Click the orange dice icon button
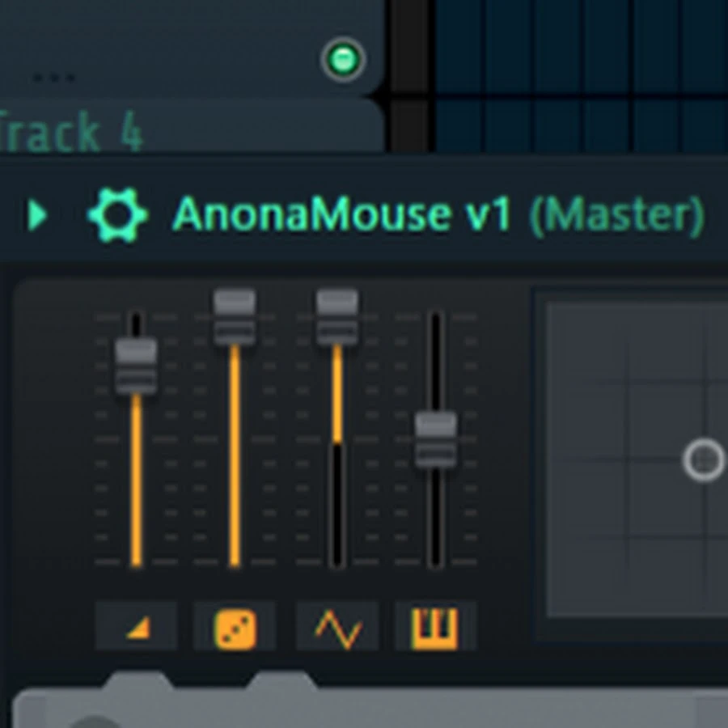This screenshot has width=728, height=728. point(235,629)
